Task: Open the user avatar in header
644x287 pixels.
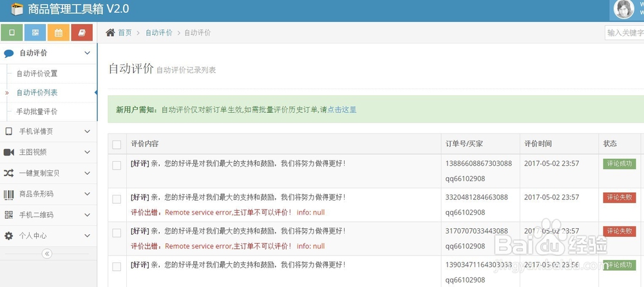Action: tap(623, 9)
